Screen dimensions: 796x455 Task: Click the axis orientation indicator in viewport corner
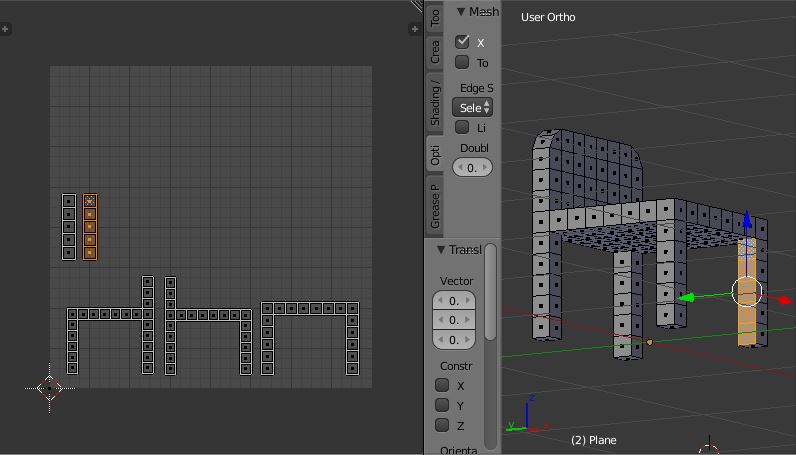point(528,416)
